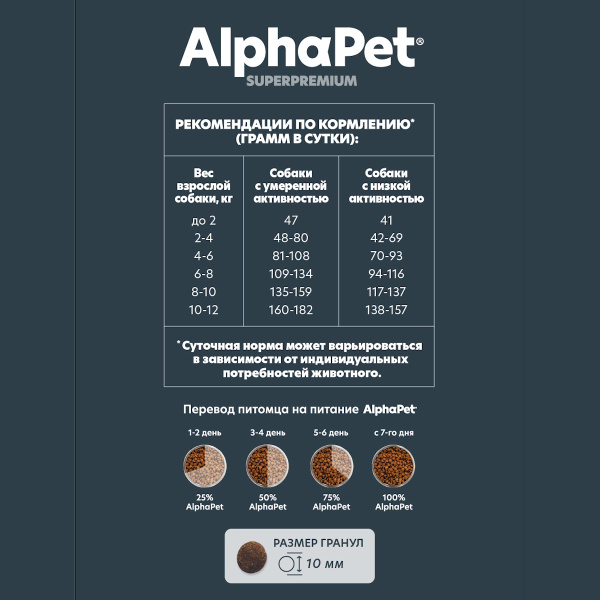The image size is (600, 600).
Task: Click the kibble granule photo
Action: tap(252, 557)
